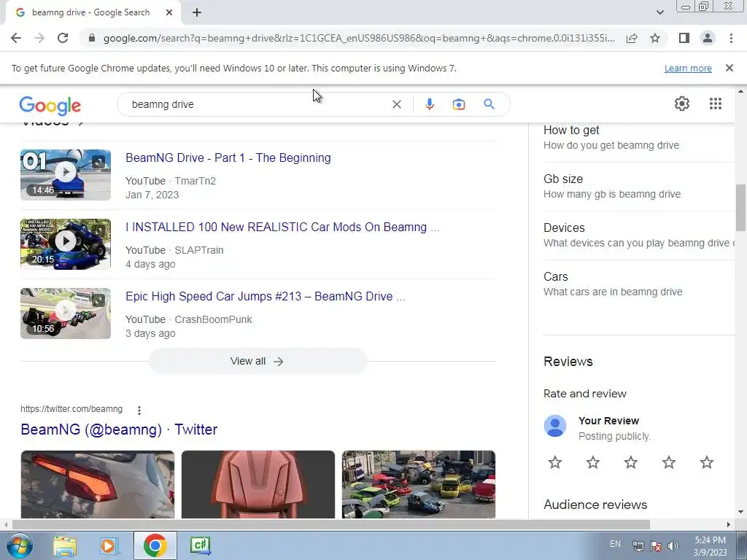This screenshot has width=747, height=560.
Task: Expand the Gb size question
Action: 639,187
